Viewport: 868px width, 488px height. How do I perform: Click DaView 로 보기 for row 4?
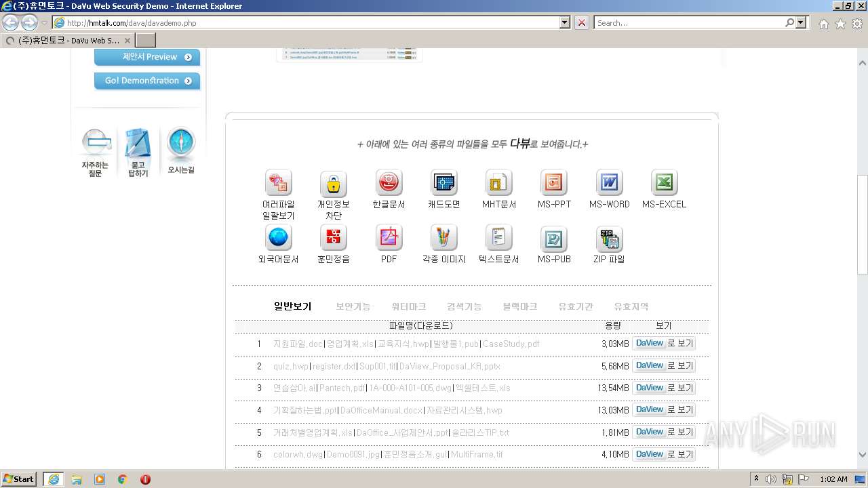tap(664, 410)
